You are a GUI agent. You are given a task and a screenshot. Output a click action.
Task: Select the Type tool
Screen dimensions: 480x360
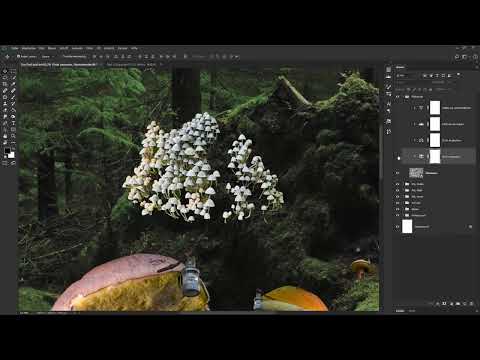[13, 123]
